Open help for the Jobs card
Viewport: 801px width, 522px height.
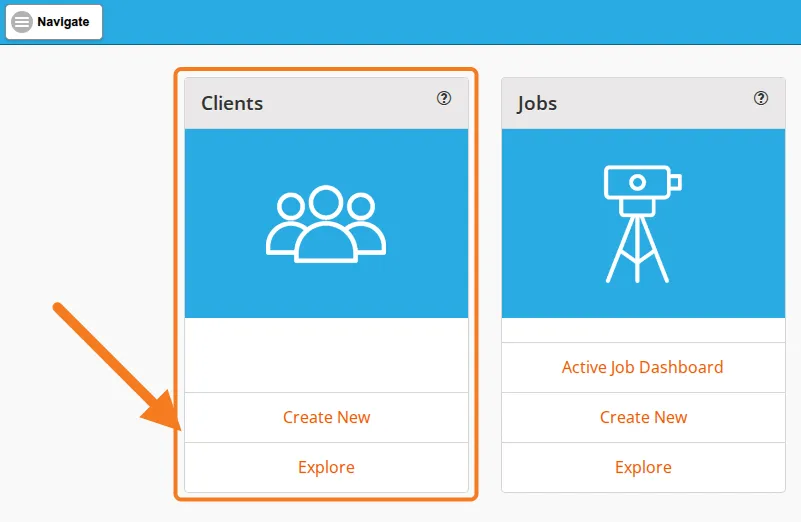pos(761,98)
